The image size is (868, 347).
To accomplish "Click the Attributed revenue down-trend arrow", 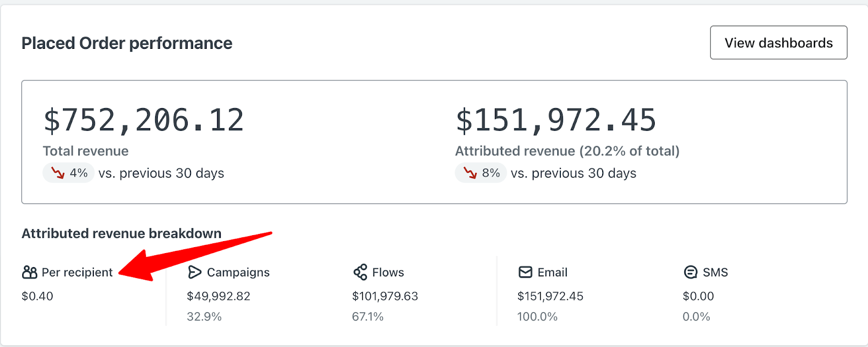I will [470, 173].
